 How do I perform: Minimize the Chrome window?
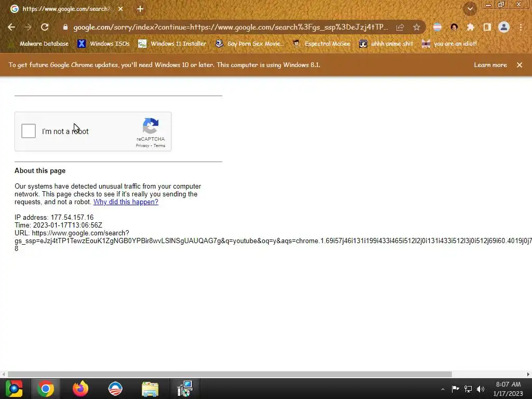tap(488, 5)
